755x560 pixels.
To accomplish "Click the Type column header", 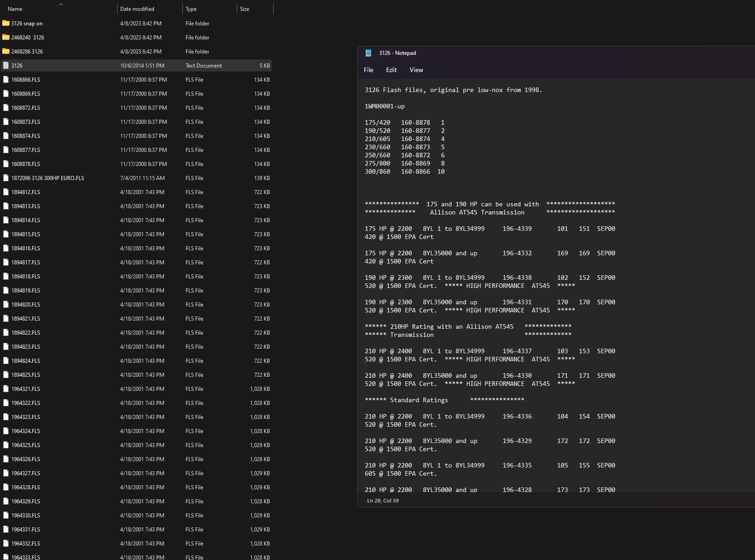I will 191,9.
